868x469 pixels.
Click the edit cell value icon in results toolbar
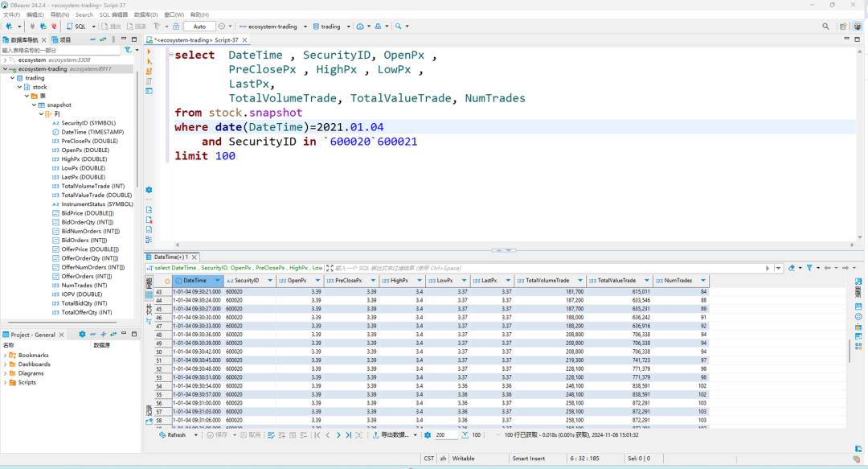coord(272,435)
